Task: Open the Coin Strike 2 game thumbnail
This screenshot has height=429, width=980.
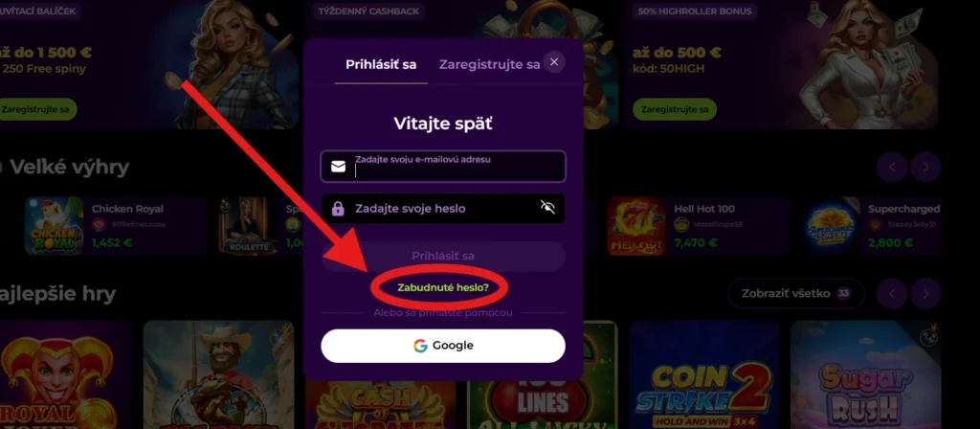Action: coord(704,374)
